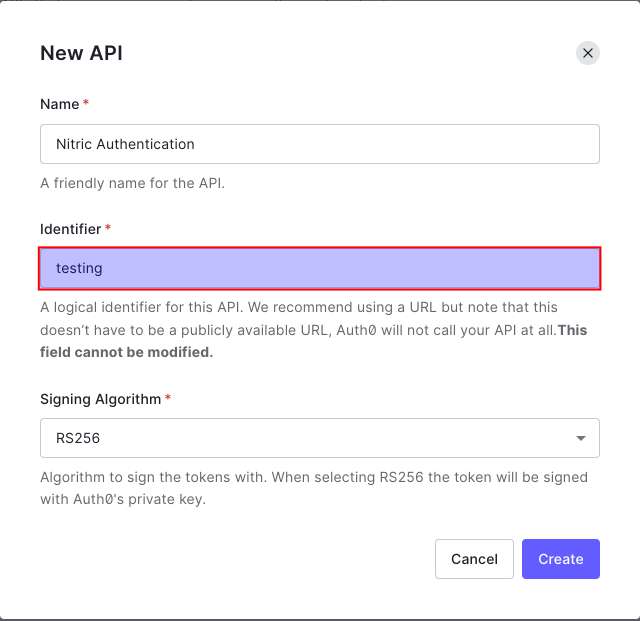Click the Name field label
This screenshot has width=640, height=621.
(60, 104)
